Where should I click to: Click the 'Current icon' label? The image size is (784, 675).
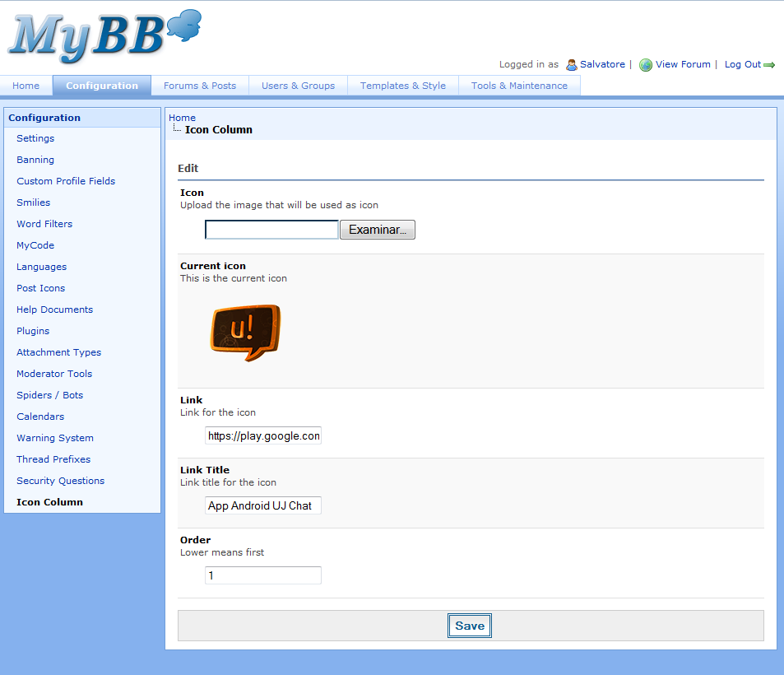[213, 266]
